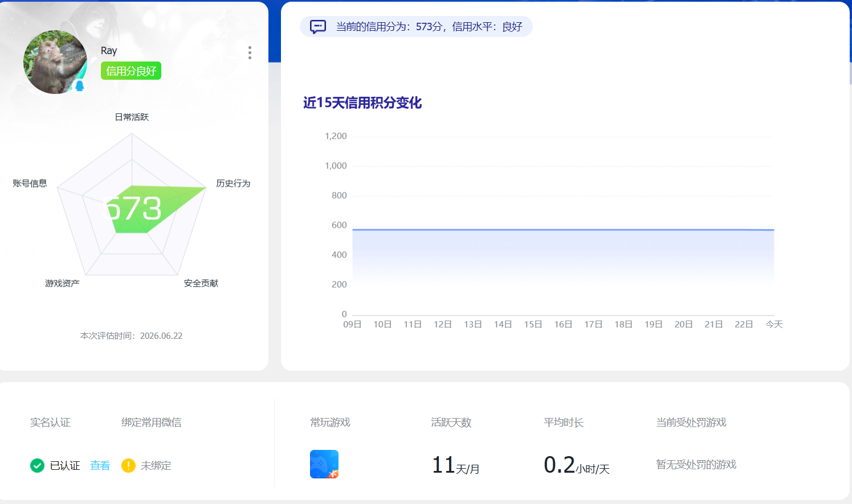Viewport: 852px width, 504px height.
Task: Click the 查看 link for real-name verification
Action: tap(100, 466)
